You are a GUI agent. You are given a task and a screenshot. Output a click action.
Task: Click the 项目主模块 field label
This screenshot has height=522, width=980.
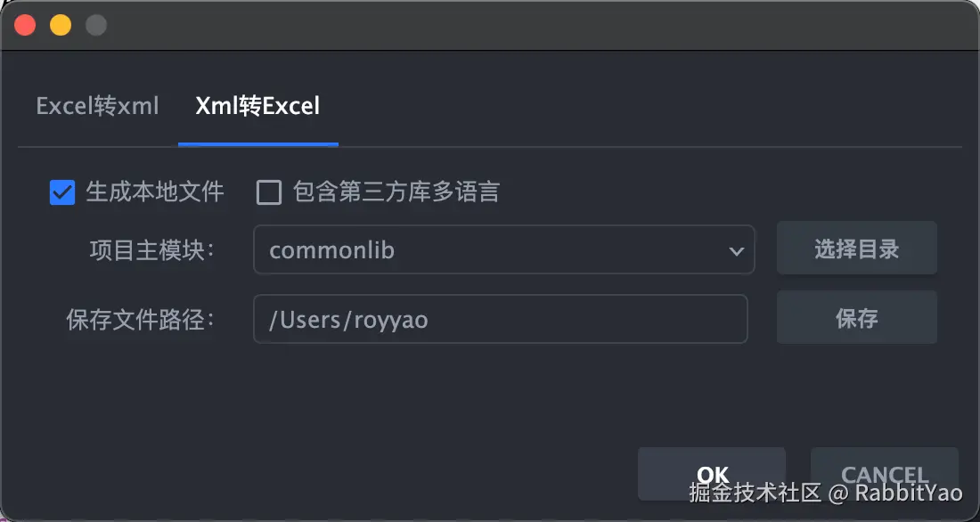click(x=152, y=250)
